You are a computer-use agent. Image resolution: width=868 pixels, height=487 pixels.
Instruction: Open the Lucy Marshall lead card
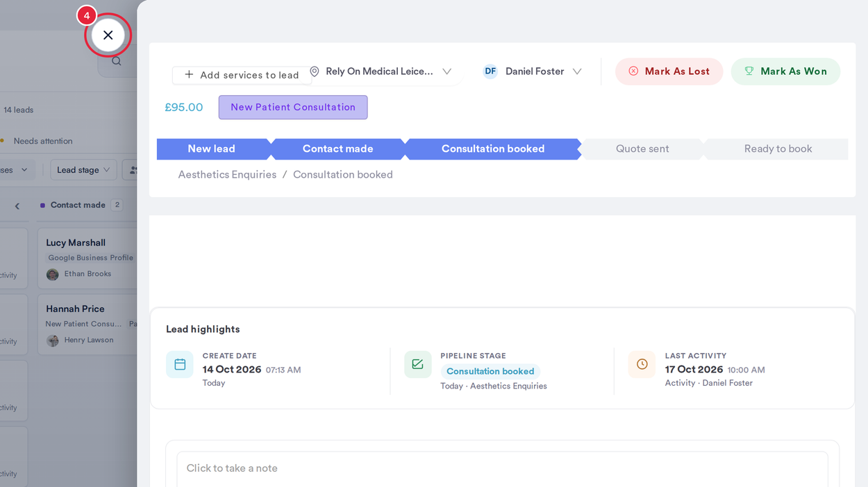click(87, 258)
